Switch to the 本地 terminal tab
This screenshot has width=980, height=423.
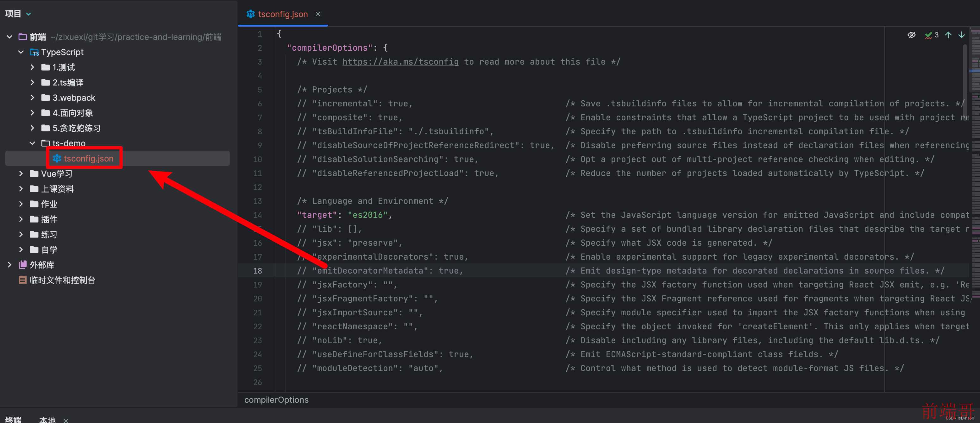pos(47,419)
